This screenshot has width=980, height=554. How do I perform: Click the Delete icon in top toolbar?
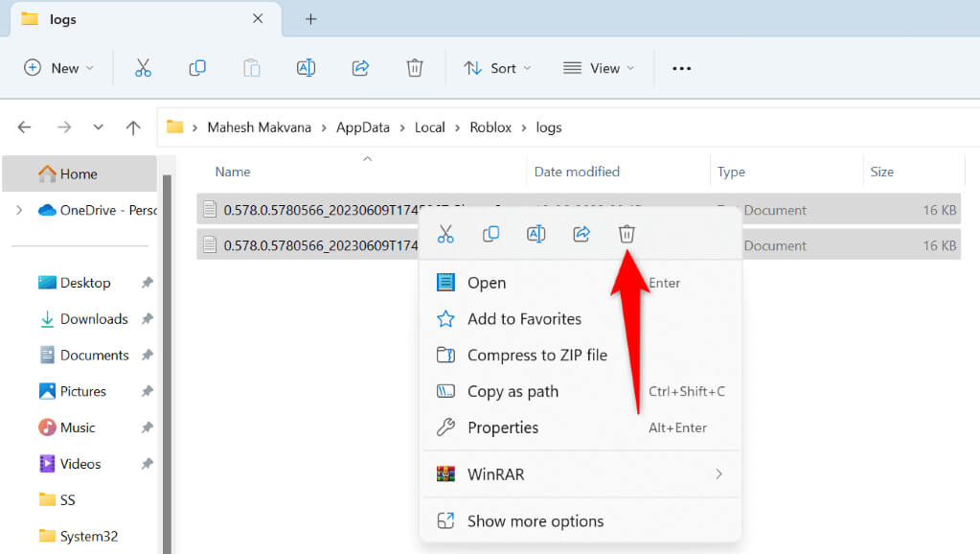coord(415,68)
